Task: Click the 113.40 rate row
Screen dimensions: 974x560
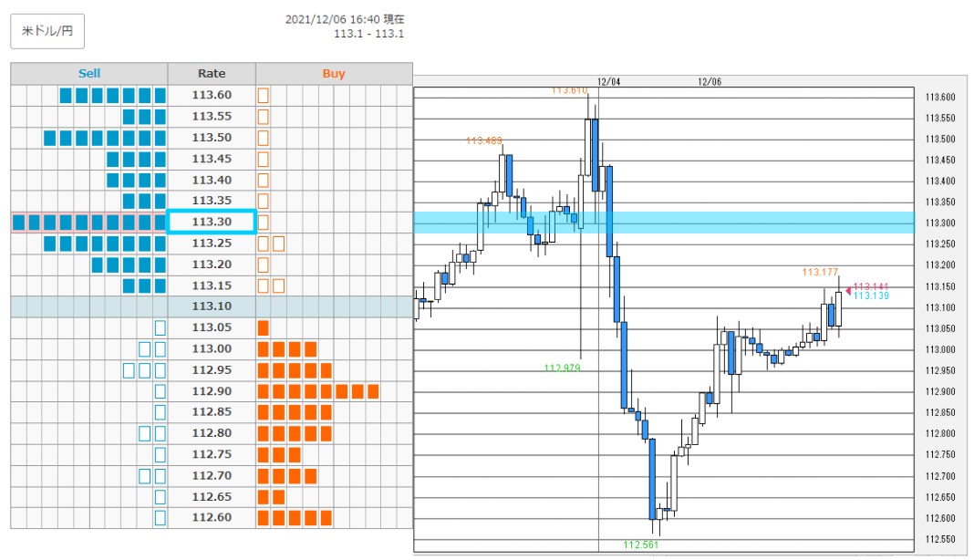Action: 212,180
